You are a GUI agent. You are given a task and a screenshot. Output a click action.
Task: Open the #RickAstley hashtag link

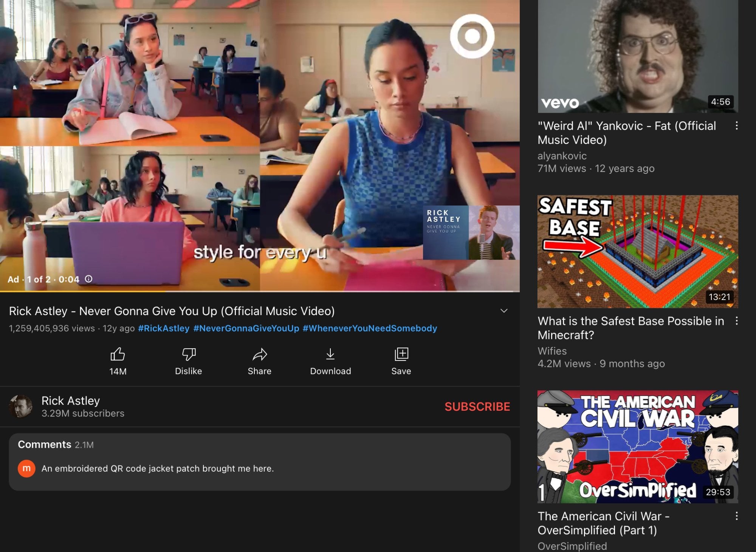[x=164, y=328]
